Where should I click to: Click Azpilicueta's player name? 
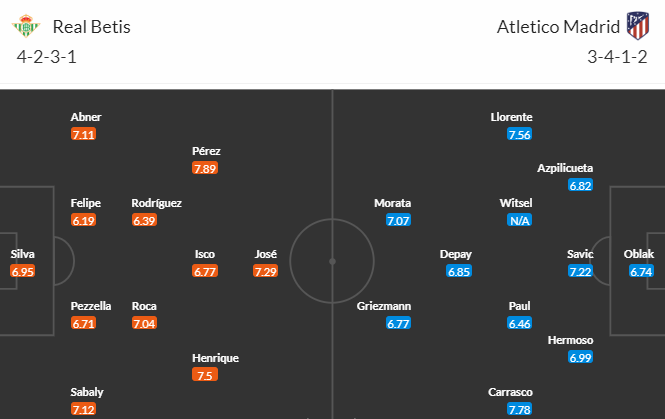coord(565,168)
